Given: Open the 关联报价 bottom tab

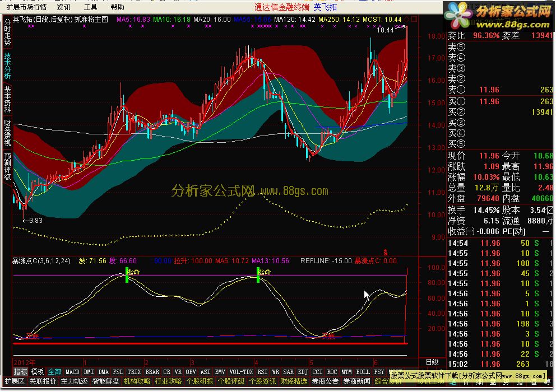Looking at the screenshot, I should point(43,381).
